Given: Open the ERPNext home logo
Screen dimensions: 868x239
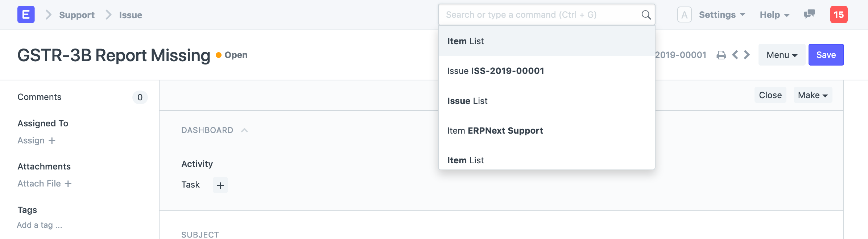Looking at the screenshot, I should tap(26, 15).
